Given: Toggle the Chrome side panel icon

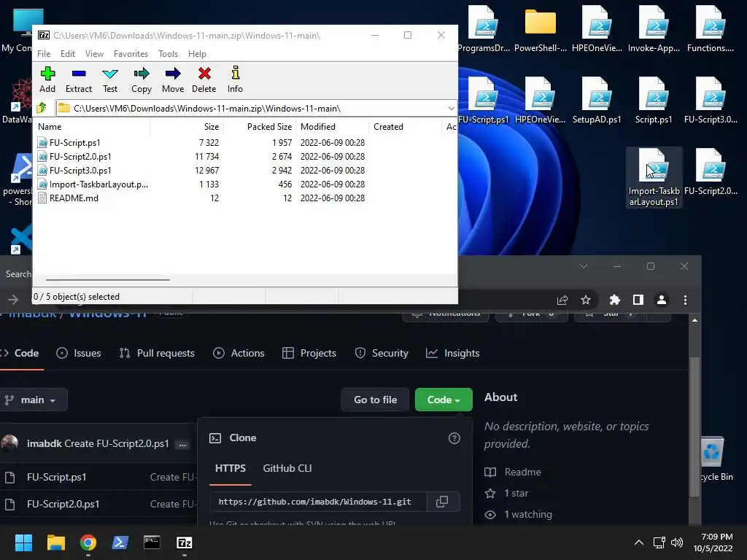Looking at the screenshot, I should tap(638, 300).
